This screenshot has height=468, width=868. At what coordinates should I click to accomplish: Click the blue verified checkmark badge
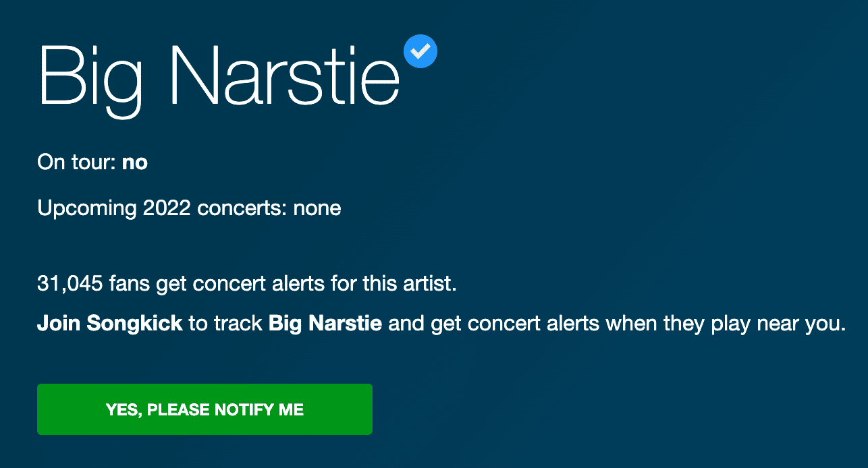point(420,51)
